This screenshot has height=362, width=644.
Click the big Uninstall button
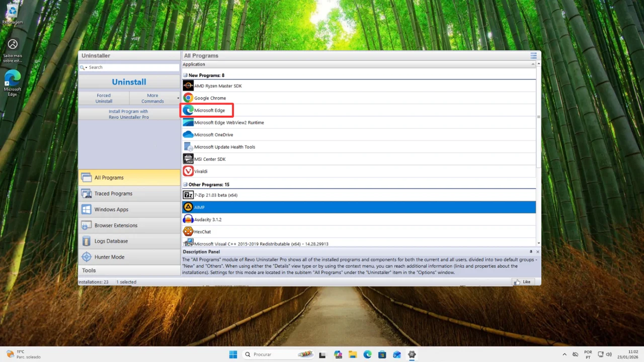(129, 82)
